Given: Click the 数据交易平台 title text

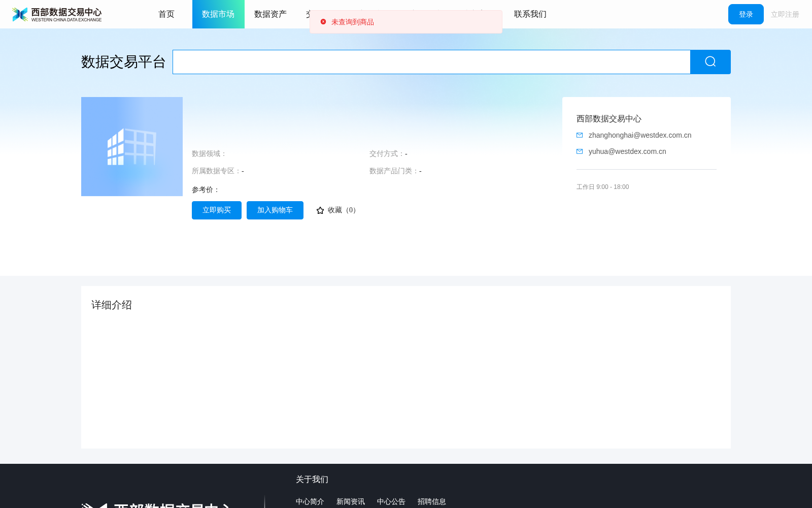Looking at the screenshot, I should tap(124, 62).
